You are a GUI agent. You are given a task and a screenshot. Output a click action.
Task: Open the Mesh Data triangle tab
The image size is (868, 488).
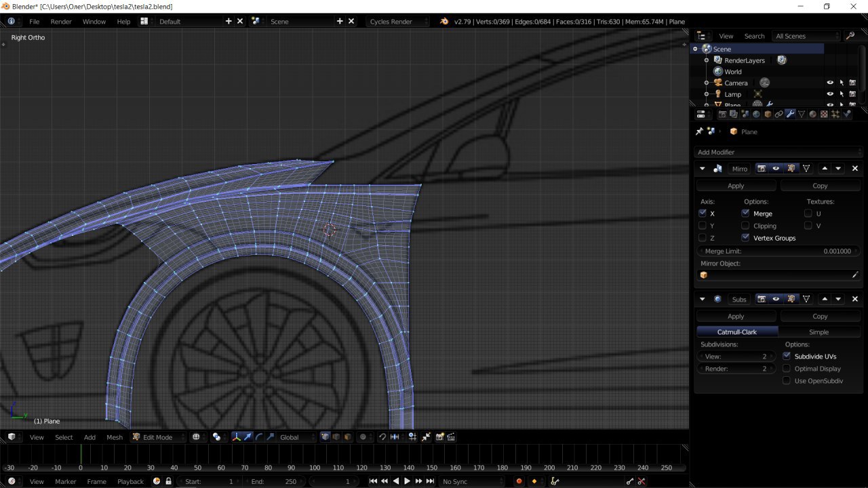click(802, 114)
